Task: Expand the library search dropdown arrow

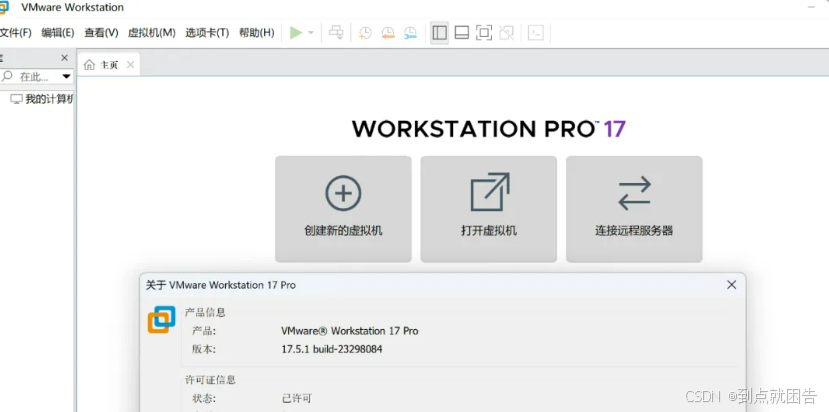Action: tap(66, 77)
